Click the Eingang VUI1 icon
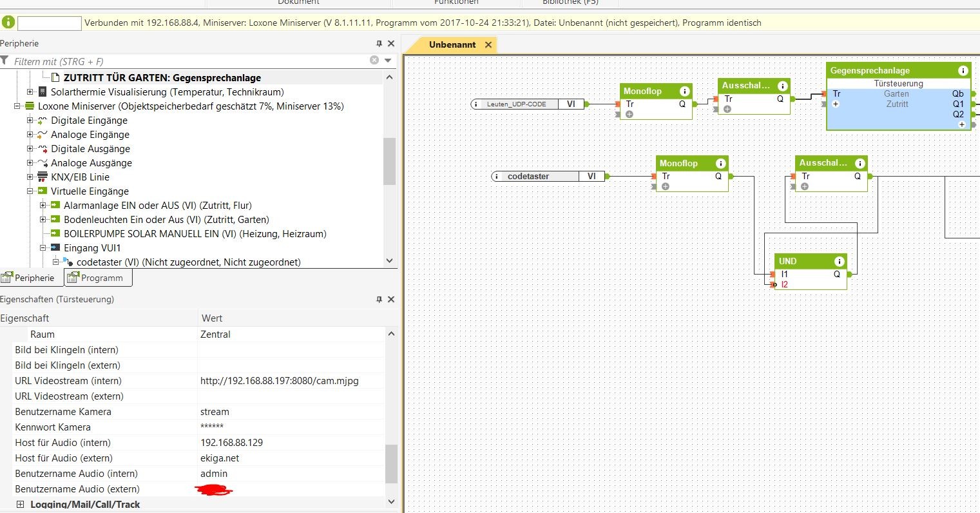 [55, 247]
